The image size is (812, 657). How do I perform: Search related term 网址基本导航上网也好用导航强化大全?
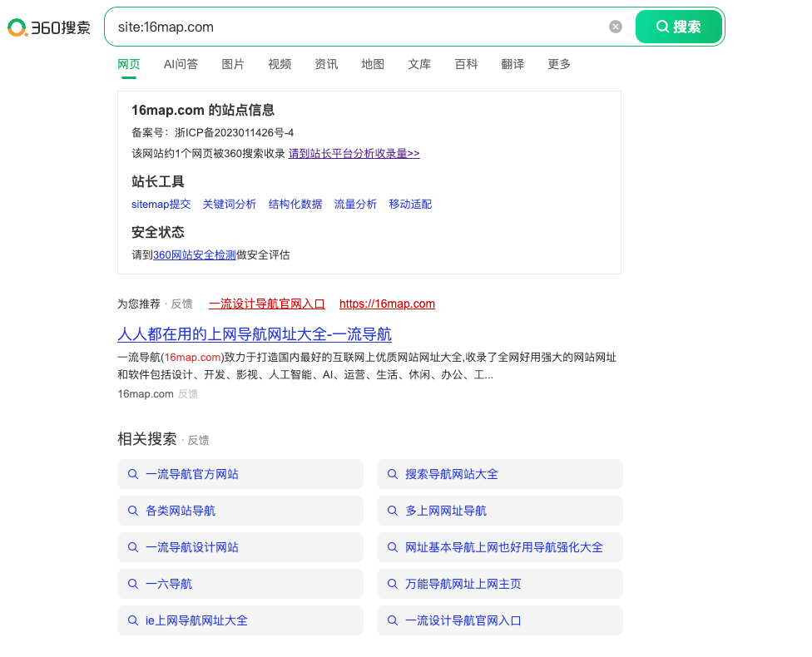500,547
